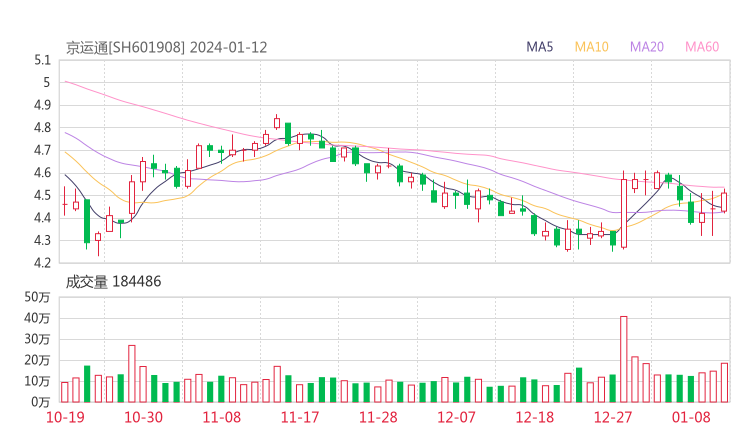Click the 10-30 date axis label

[x=143, y=417]
